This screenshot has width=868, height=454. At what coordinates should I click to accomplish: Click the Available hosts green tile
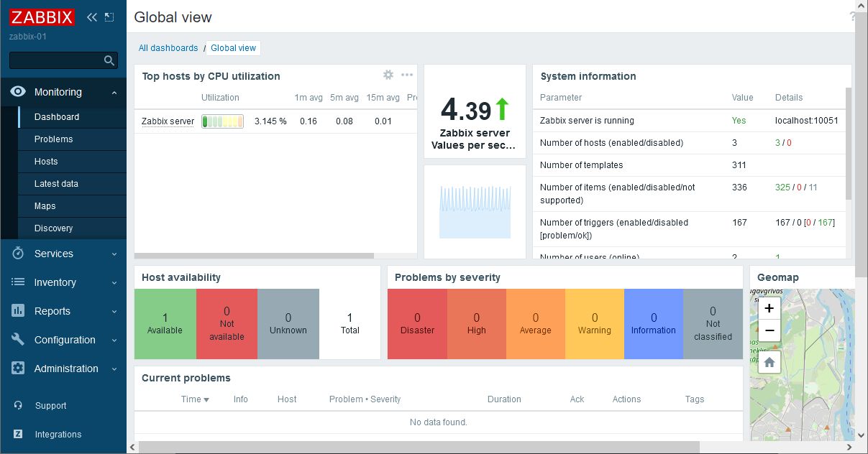165,324
